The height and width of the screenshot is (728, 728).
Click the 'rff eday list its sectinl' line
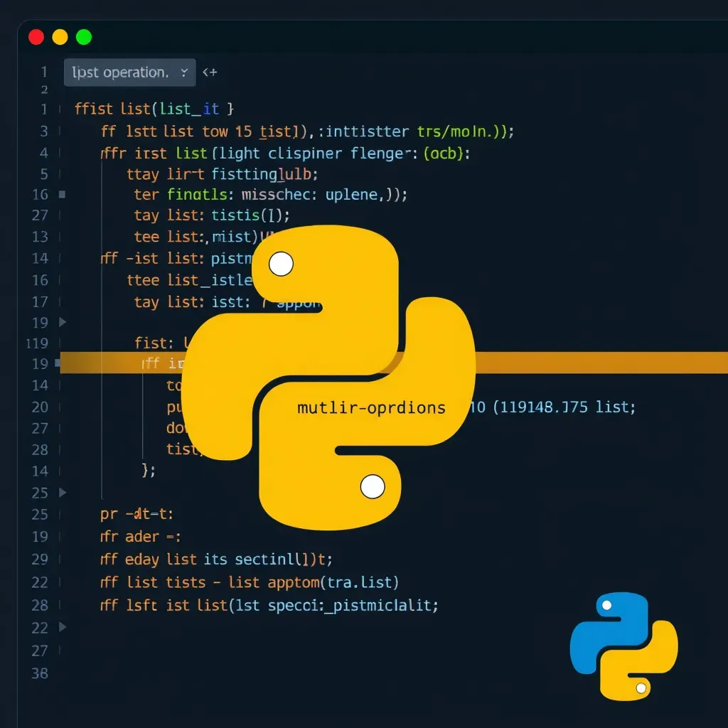[x=216, y=560]
